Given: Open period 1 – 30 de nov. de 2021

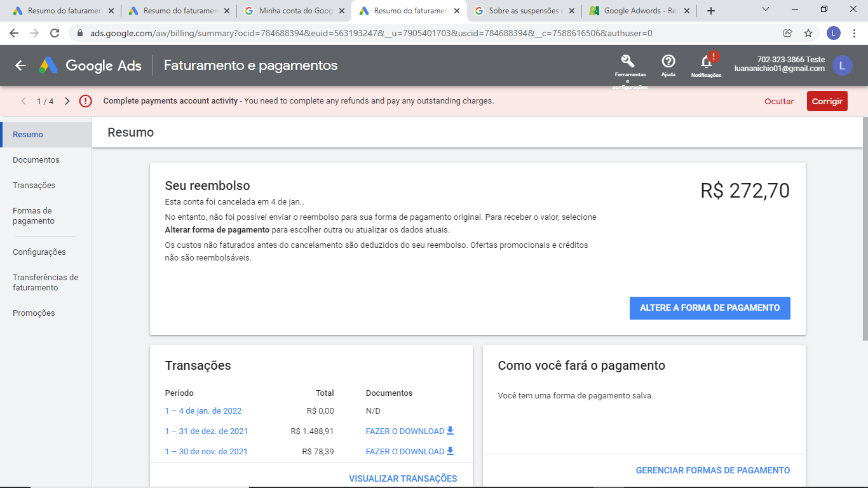Looking at the screenshot, I should (207, 452).
